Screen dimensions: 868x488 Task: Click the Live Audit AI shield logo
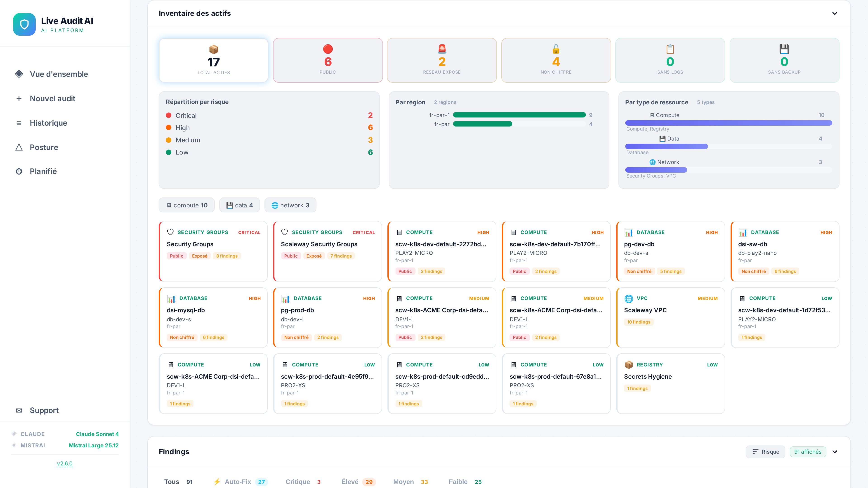(24, 24)
